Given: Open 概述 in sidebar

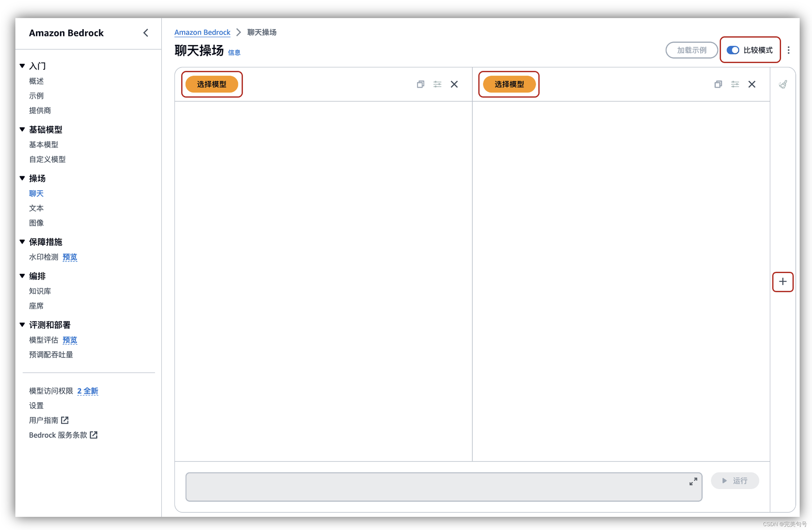Looking at the screenshot, I should point(36,81).
